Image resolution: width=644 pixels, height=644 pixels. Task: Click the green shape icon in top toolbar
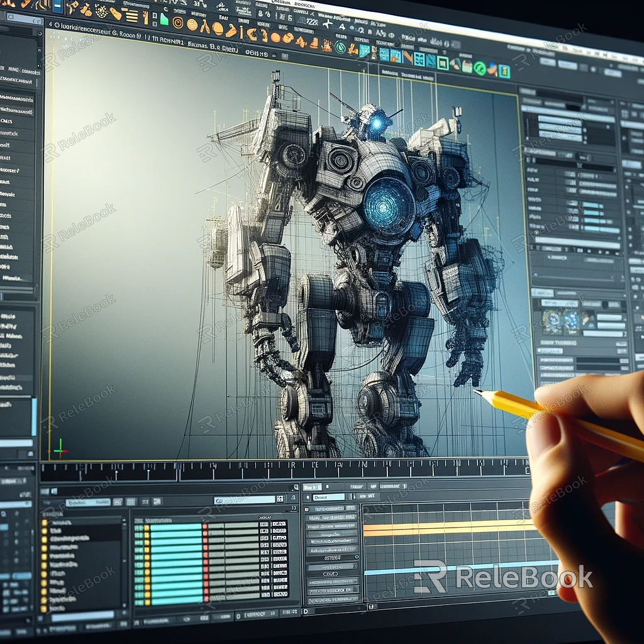(164, 19)
